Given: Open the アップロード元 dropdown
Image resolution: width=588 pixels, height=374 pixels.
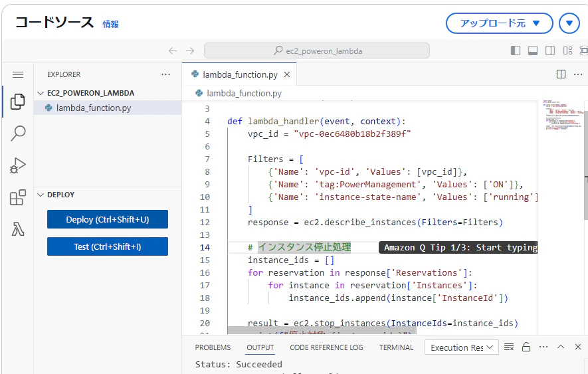Looking at the screenshot, I should point(499,23).
